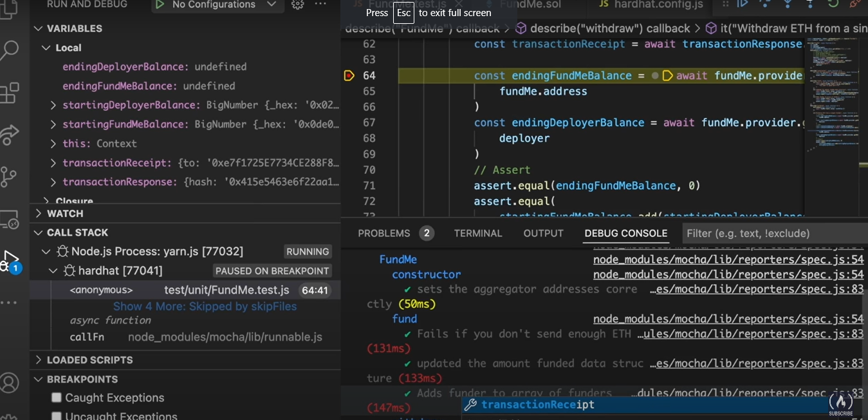Click endingFundMeBalance: undefined variable row
The image size is (868, 420).
185,86
